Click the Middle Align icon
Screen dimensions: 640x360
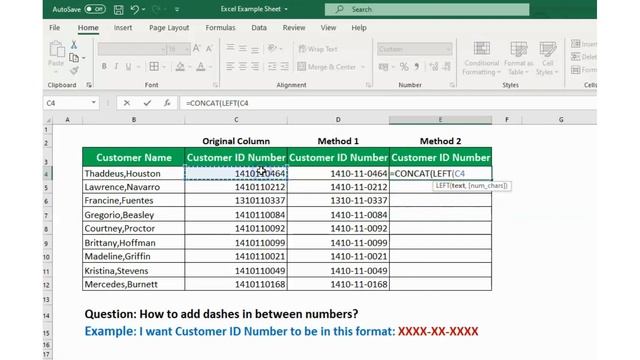coord(242,49)
